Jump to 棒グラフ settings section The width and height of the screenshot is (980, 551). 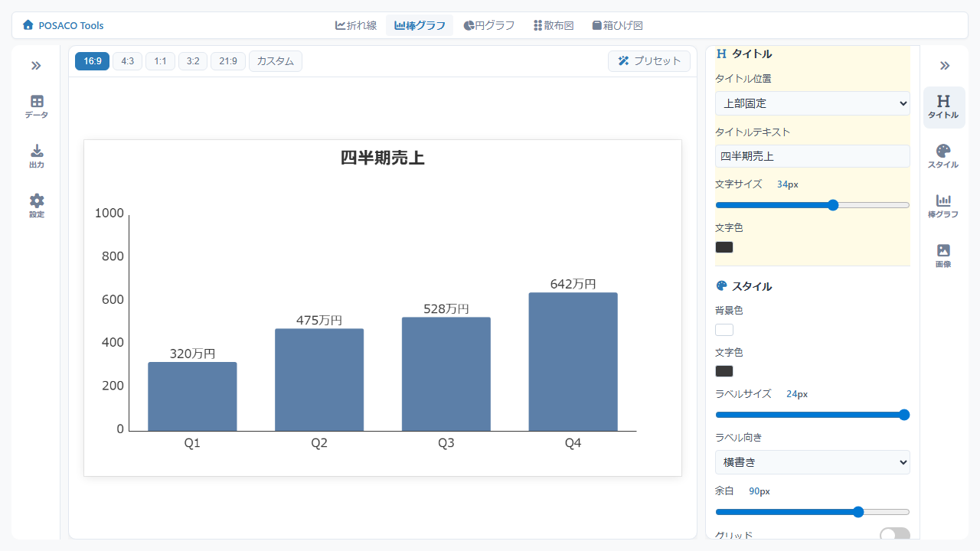[x=943, y=206]
